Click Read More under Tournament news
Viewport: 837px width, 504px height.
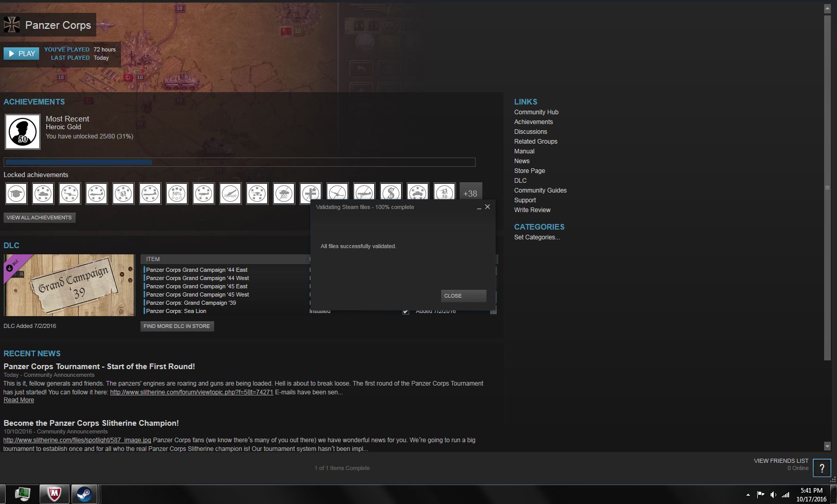19,400
